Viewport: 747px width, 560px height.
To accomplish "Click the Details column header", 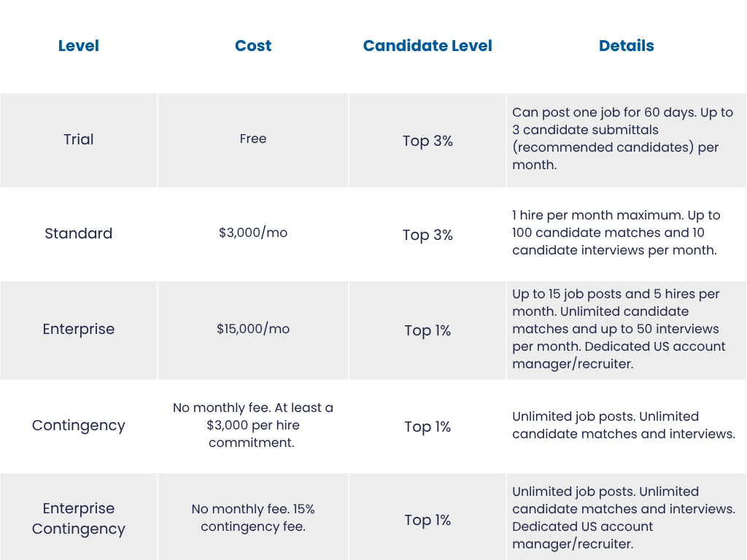I will tap(626, 46).
